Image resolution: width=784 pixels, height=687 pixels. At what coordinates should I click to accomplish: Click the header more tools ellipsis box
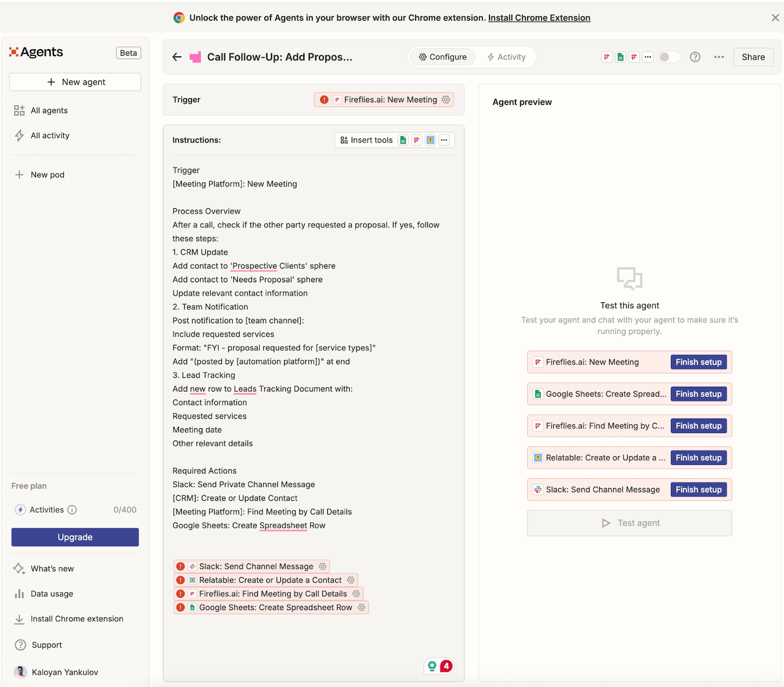pos(648,57)
